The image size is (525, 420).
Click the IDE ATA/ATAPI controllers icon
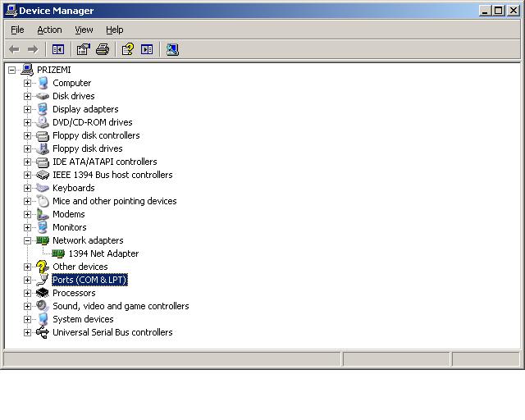pos(43,162)
